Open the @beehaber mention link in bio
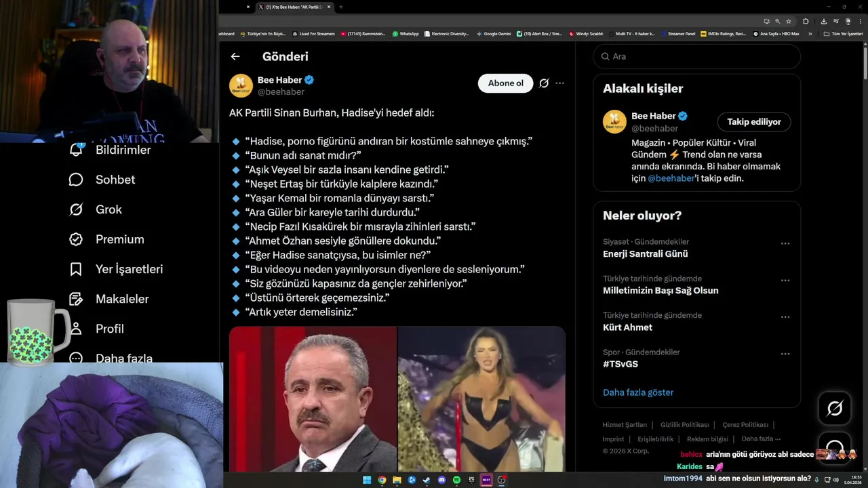Viewport: 868px width, 488px height. coord(671,178)
